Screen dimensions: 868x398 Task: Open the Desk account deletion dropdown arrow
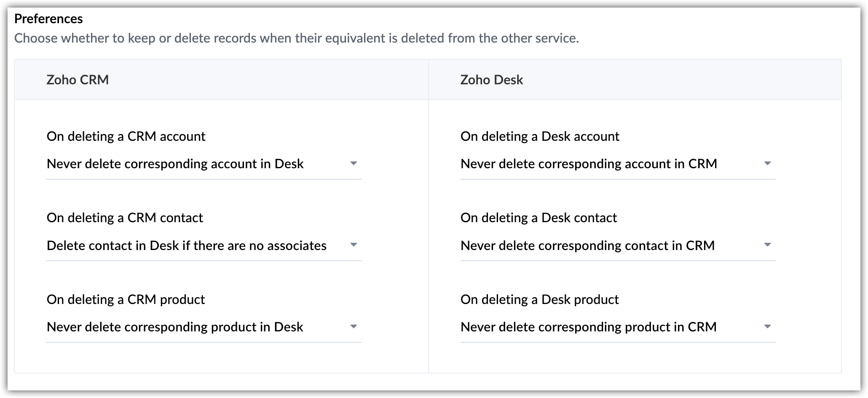click(x=767, y=164)
